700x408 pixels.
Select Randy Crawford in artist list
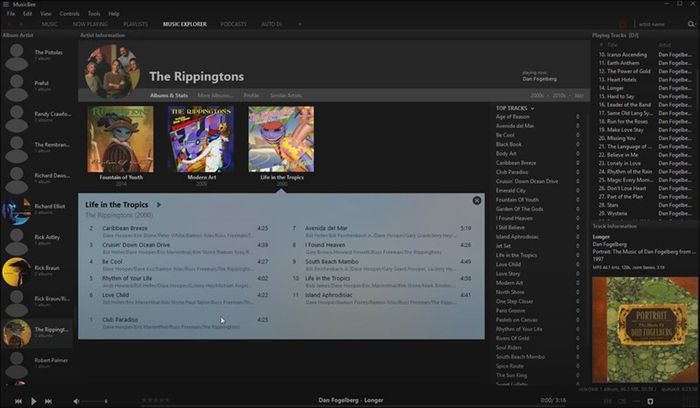tap(38, 117)
